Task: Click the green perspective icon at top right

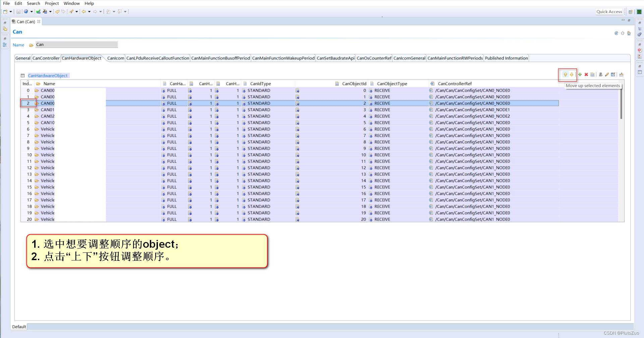Action: [639, 12]
